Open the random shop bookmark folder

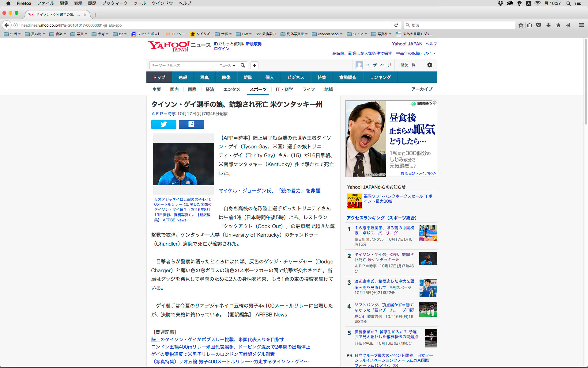328,34
